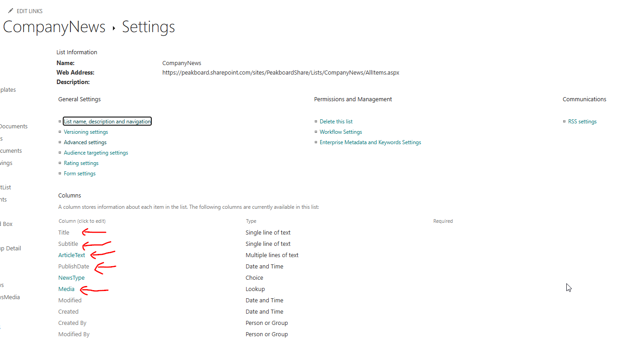The width and height of the screenshot is (644, 343).
Task: Open RSS settings link
Action: click(x=582, y=122)
